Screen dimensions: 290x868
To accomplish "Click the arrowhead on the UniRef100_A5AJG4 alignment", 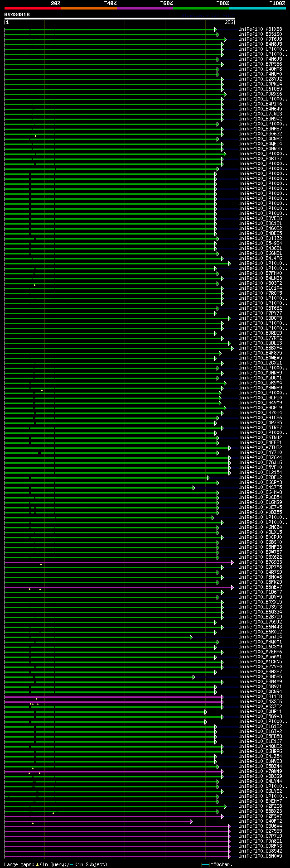I will point(191,637).
